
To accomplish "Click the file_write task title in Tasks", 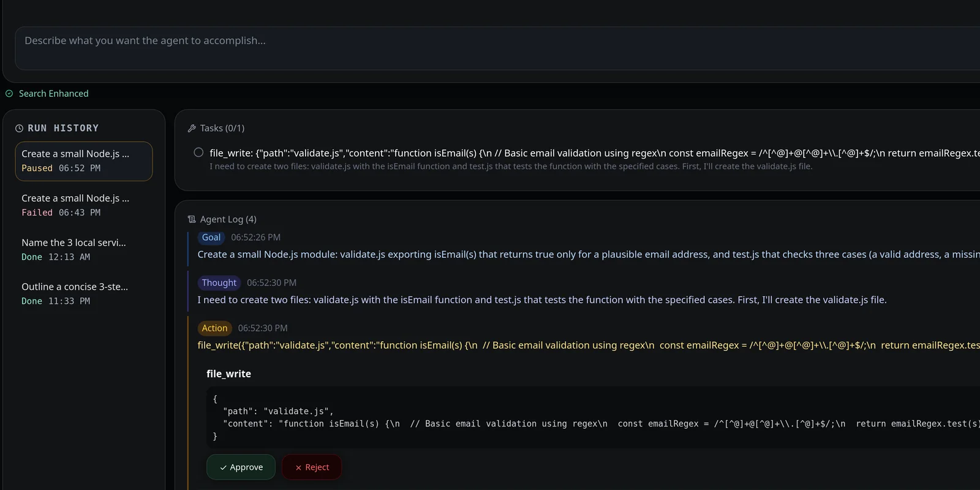I will (595, 153).
